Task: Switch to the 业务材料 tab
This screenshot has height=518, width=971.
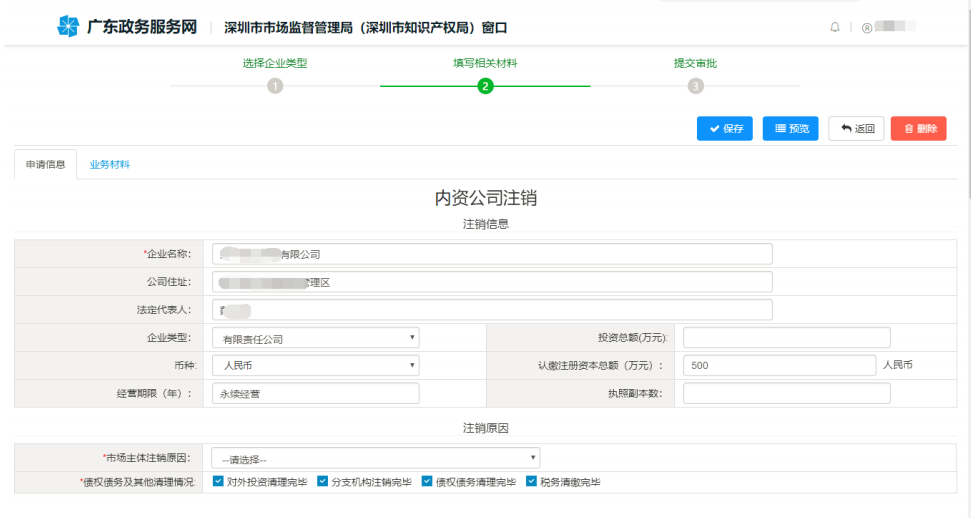Action: coord(110,164)
